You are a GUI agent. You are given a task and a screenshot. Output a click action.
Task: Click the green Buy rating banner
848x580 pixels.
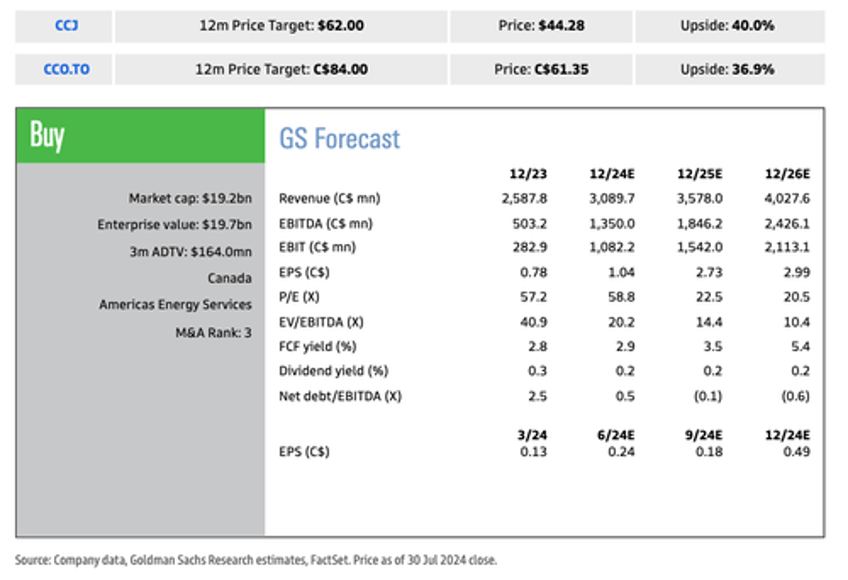pyautogui.click(x=141, y=135)
